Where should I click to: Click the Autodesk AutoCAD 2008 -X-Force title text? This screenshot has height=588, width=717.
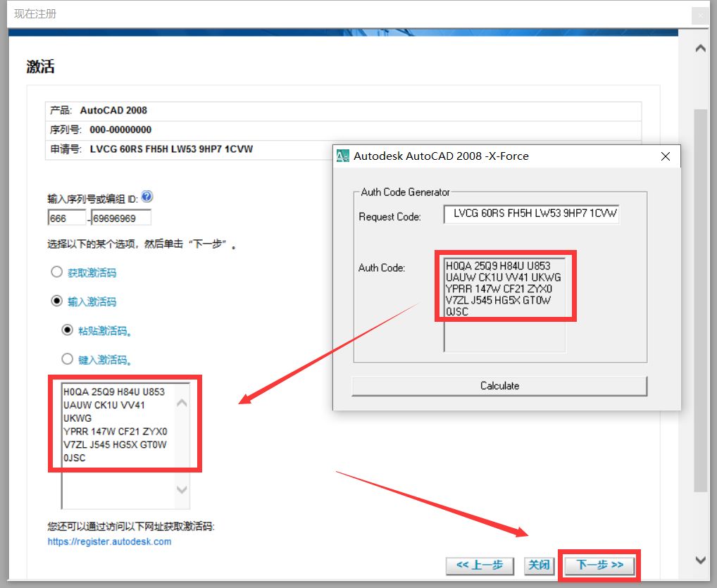[441, 156]
